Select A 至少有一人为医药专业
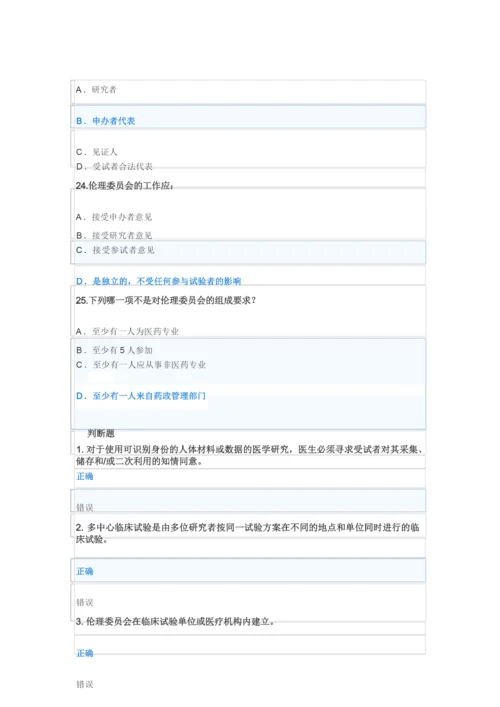This screenshot has height=707, width=500. click(x=127, y=331)
